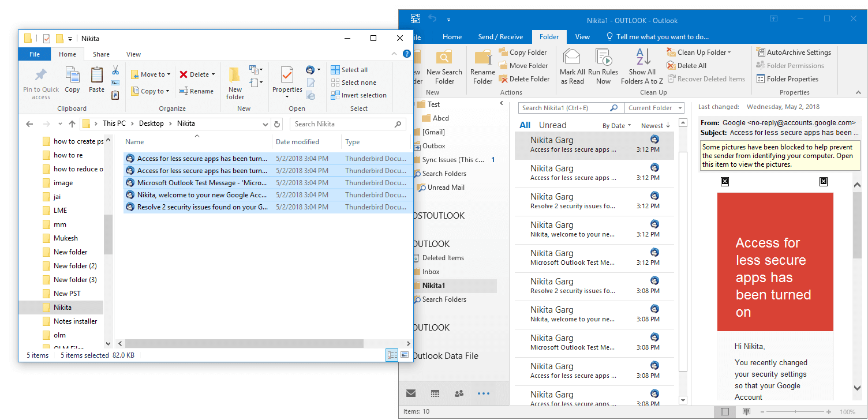Refresh the Nikita folder address bar
The height and width of the screenshot is (420, 868).
277,124
